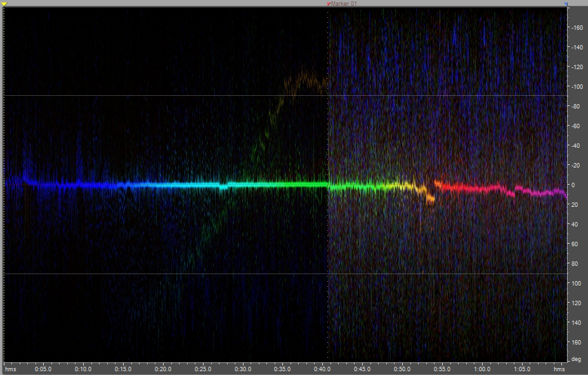Click the 0 degree scale label
The image size is (588, 375).
coord(573,185)
